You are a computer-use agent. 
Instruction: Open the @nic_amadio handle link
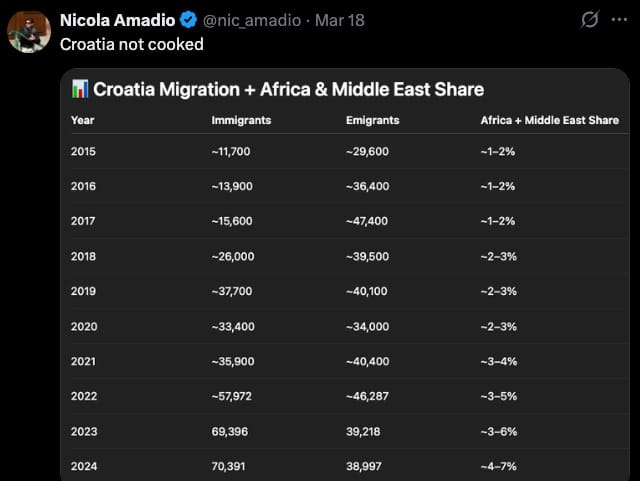click(251, 20)
